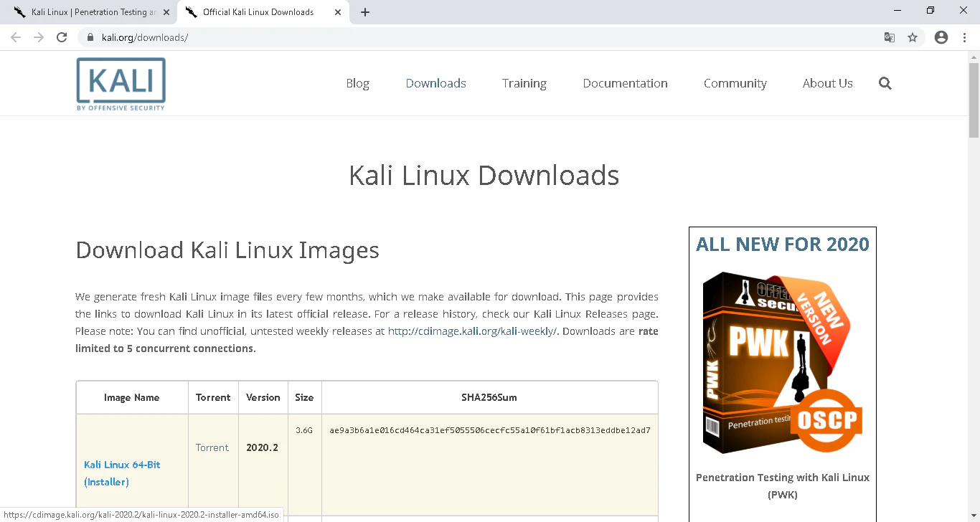Click the site search magnifier icon
This screenshot has height=522, width=980.
pos(885,83)
